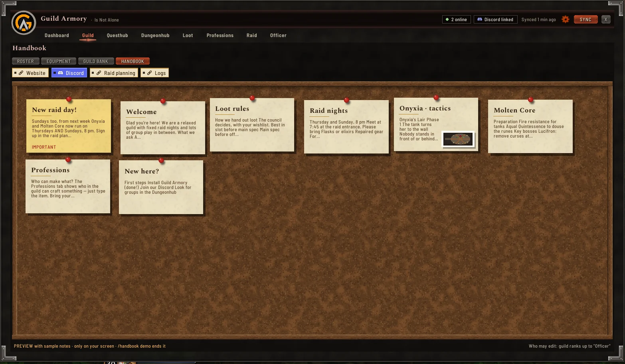Viewport: 625px width, 364px height.
Task: Click the red pin on New here note
Action: 161,160
